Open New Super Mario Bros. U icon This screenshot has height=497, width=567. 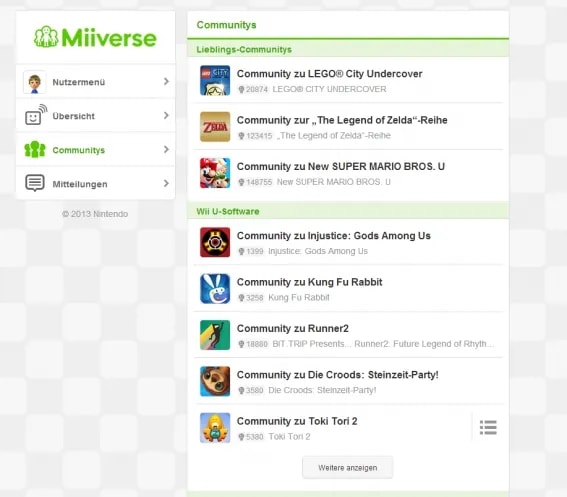215,173
